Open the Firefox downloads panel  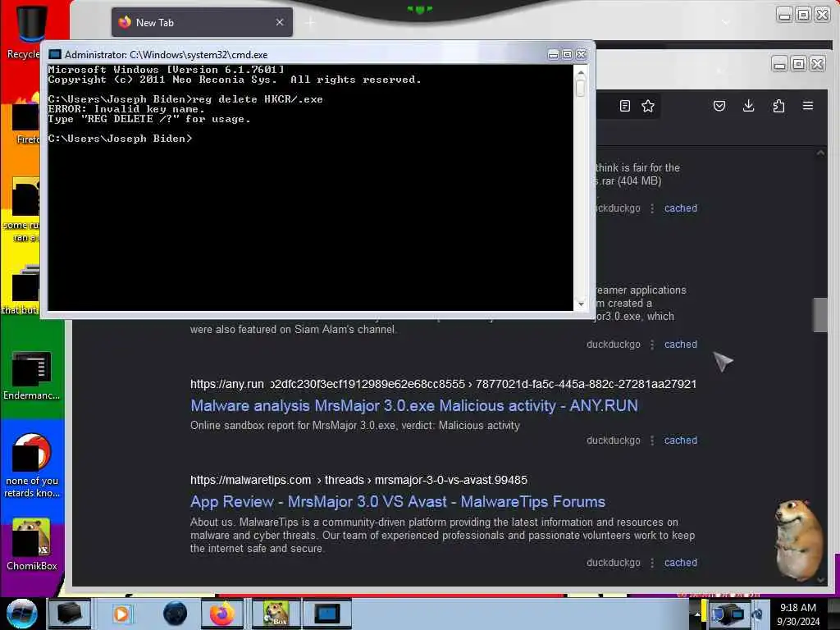click(x=748, y=106)
